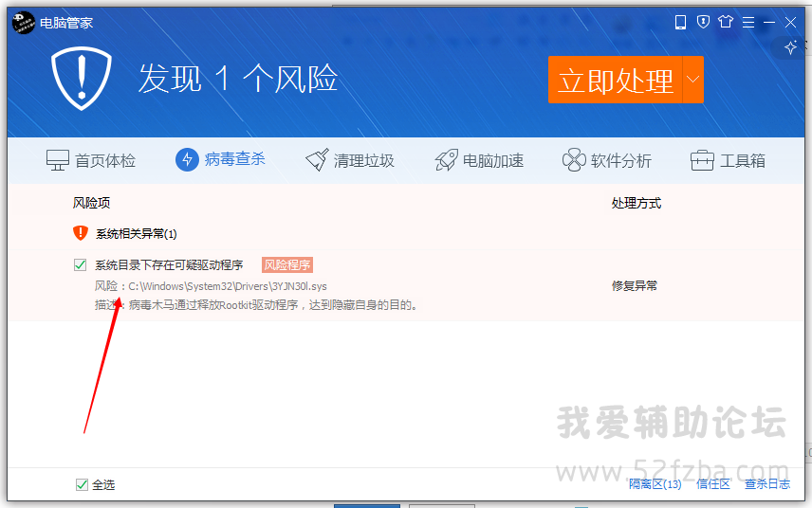
Task: Click the sparkle star icon at right edge
Action: [x=790, y=47]
